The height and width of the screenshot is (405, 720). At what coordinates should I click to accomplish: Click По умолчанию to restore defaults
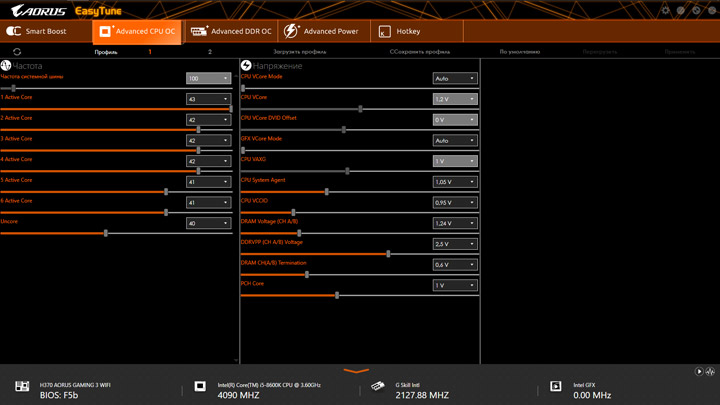520,52
